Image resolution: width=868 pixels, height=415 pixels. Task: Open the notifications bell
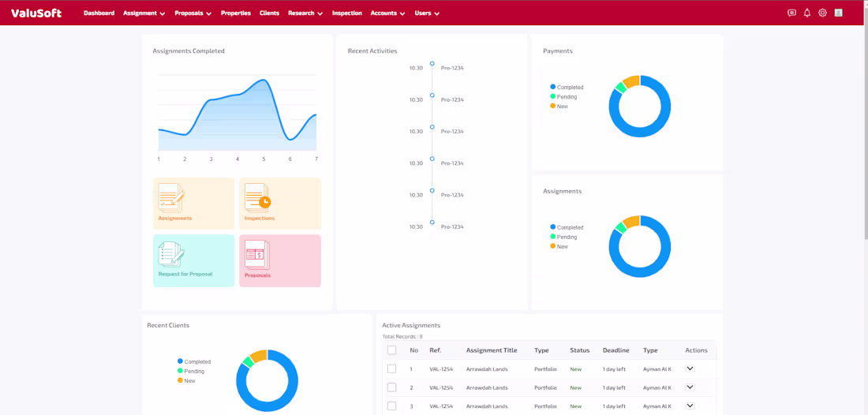point(807,13)
